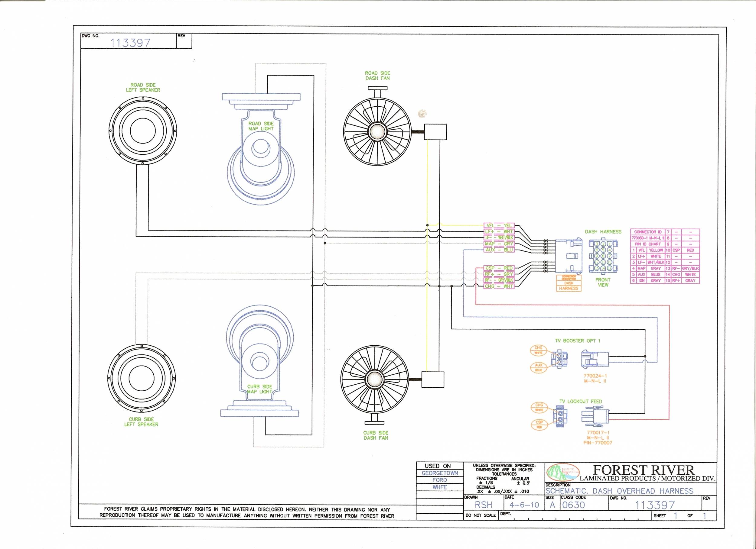The image size is (756, 549).
Task: Click the WHFE entry under USED ON
Action: tap(440, 487)
